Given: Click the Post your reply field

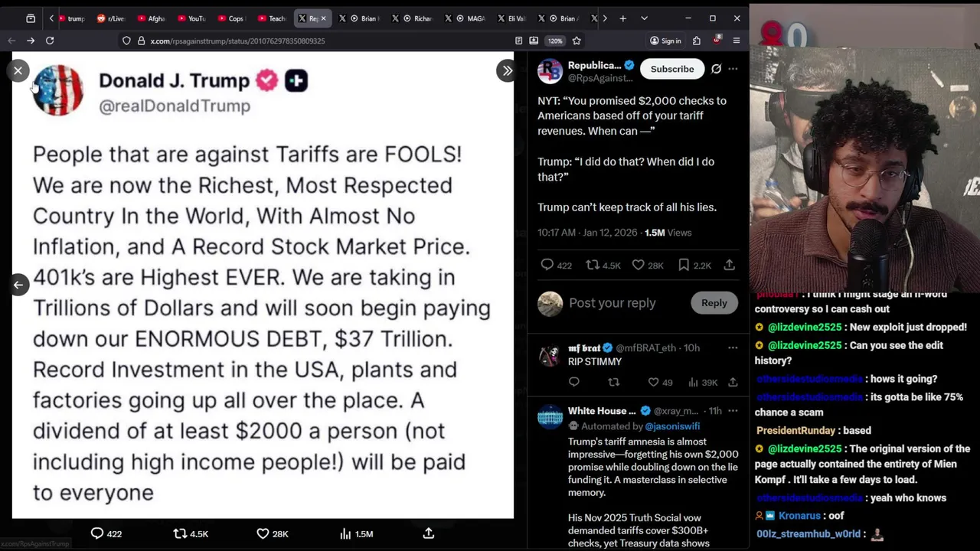Looking at the screenshot, I should [x=612, y=303].
